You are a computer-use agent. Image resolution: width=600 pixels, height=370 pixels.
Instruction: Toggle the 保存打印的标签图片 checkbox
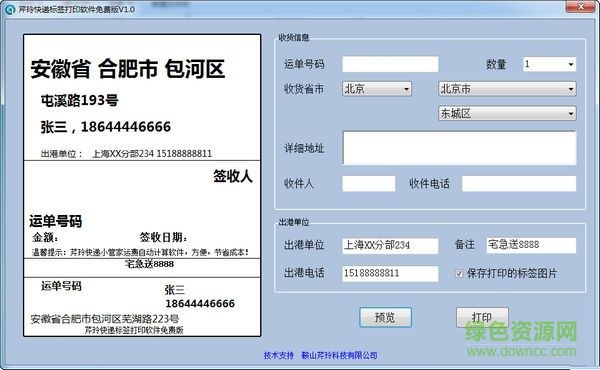459,274
